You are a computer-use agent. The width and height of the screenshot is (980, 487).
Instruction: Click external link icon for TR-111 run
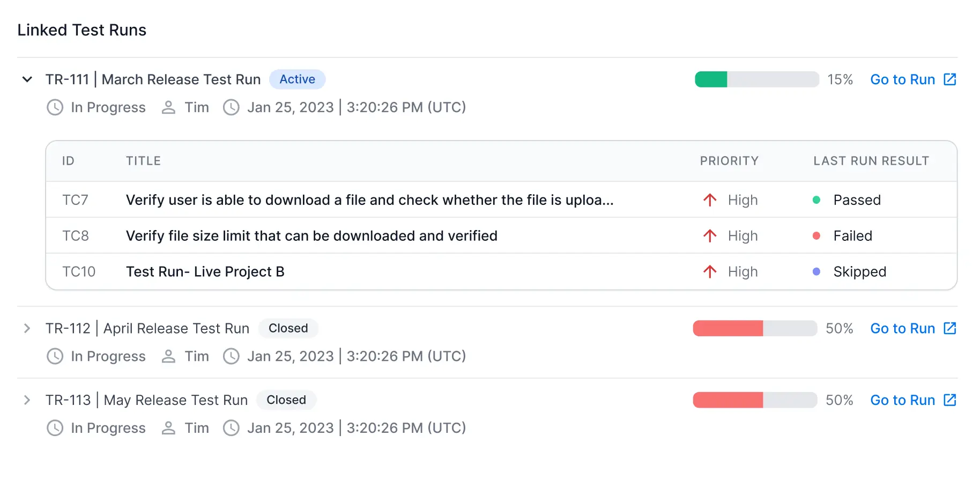tap(949, 79)
